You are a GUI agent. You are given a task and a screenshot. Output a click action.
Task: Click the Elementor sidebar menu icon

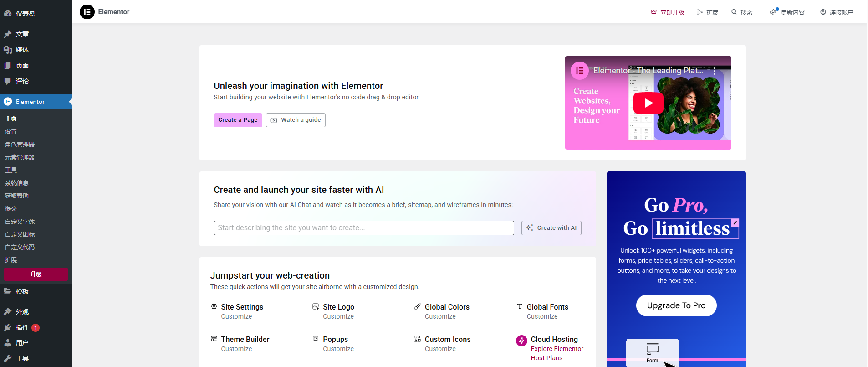(x=8, y=102)
